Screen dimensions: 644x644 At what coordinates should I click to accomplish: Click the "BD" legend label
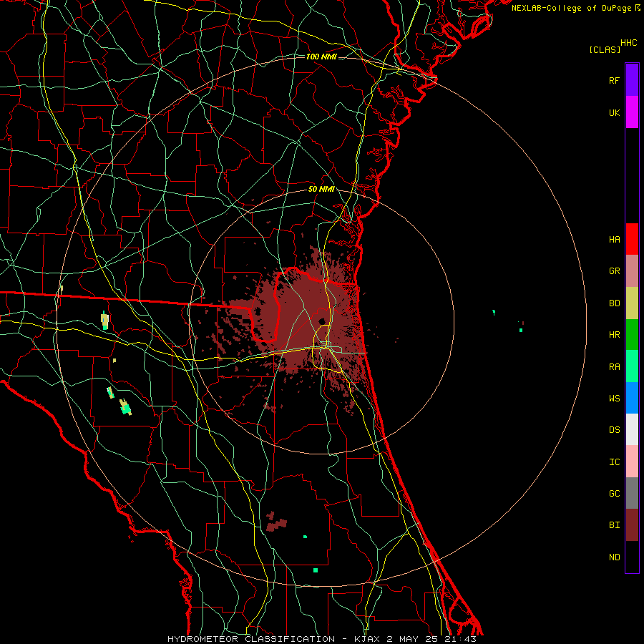coord(614,303)
